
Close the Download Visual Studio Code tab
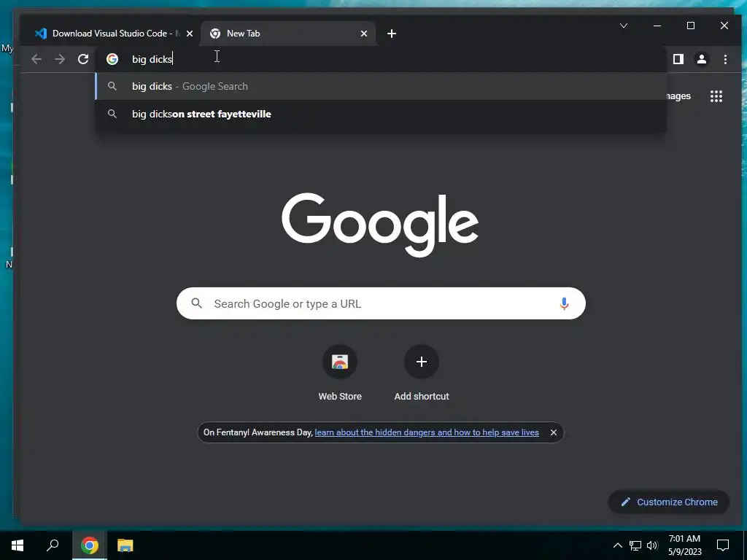point(190,34)
